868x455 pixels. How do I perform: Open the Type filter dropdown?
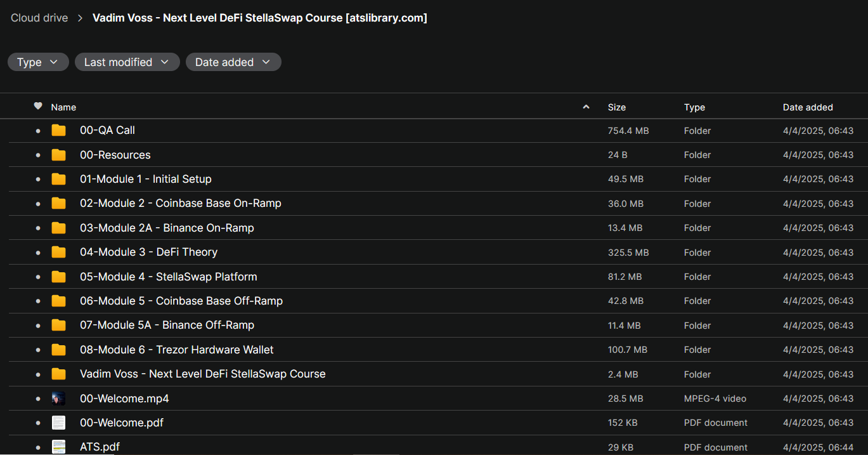tap(38, 62)
